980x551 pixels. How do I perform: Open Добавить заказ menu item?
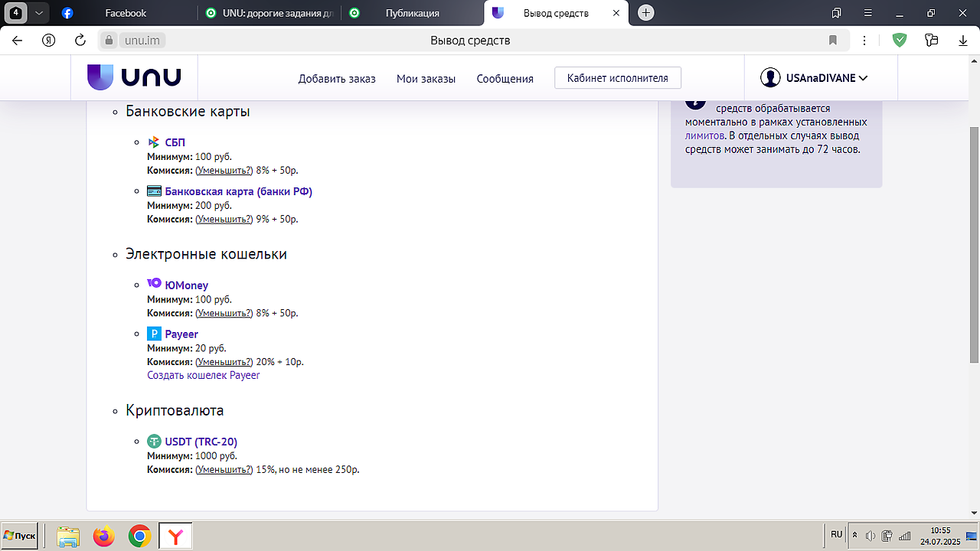(x=337, y=78)
